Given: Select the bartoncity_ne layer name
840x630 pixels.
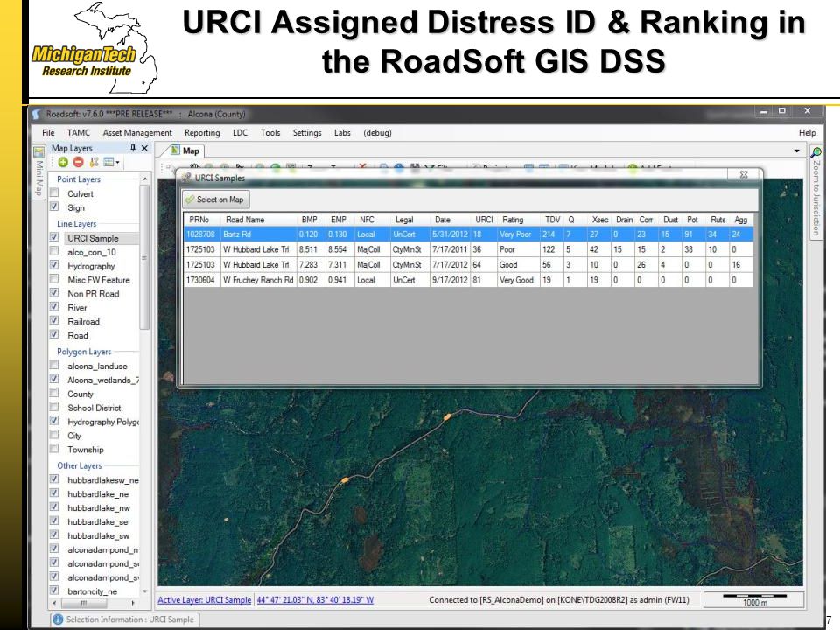Looking at the screenshot, I should 92,591.
